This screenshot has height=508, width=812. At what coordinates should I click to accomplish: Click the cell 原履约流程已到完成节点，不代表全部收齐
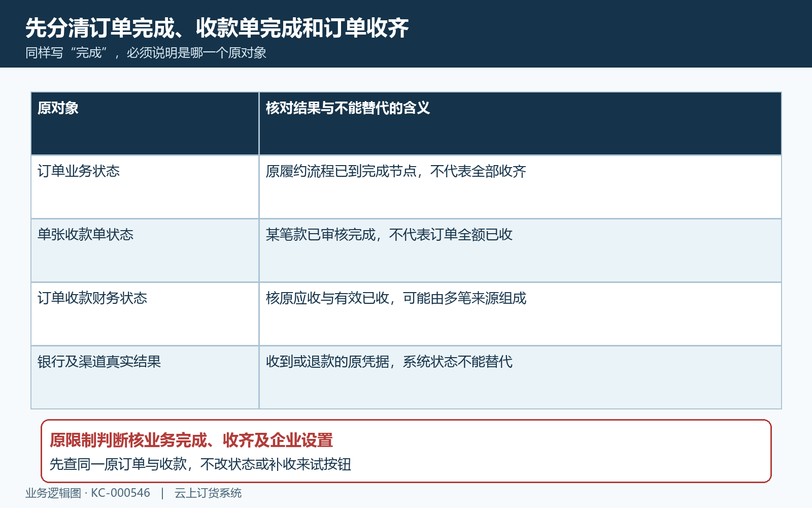tap(520, 187)
